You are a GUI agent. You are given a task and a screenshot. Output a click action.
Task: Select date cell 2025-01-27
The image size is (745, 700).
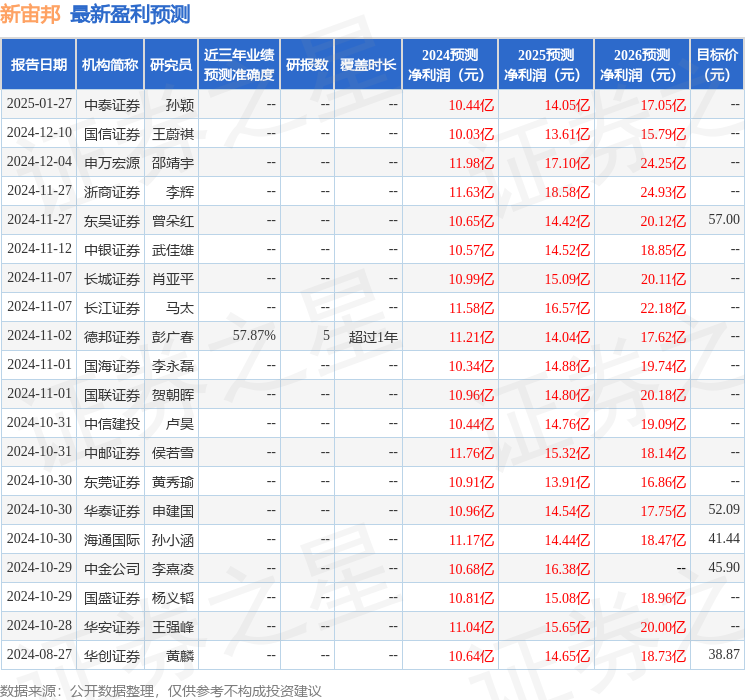click(x=39, y=104)
